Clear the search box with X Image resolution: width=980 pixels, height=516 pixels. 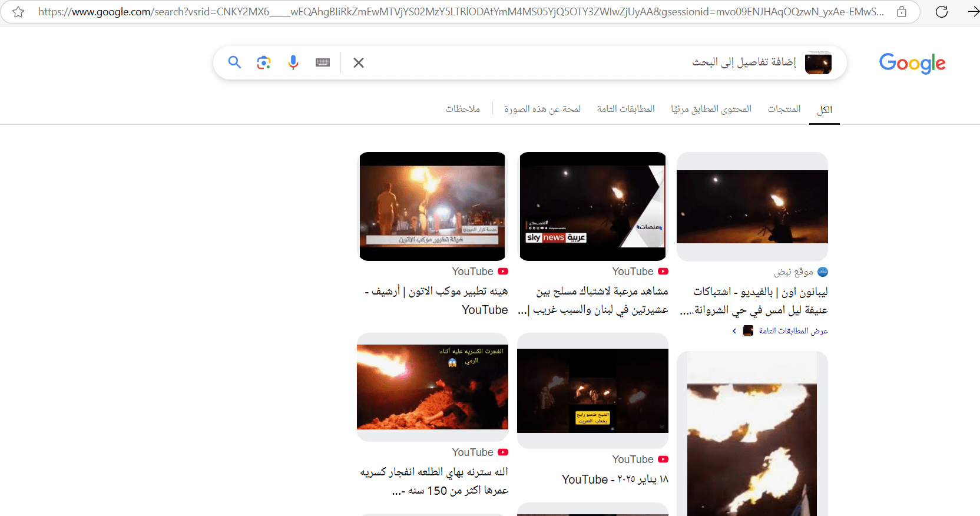[x=359, y=62]
